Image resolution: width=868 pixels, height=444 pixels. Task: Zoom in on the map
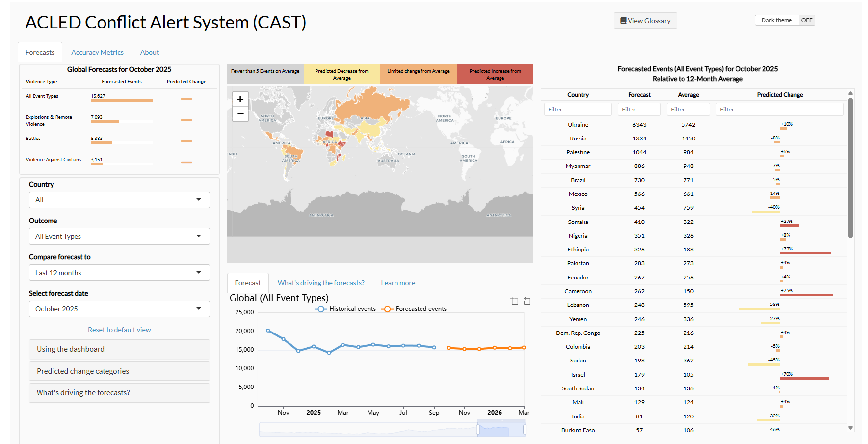[240, 99]
